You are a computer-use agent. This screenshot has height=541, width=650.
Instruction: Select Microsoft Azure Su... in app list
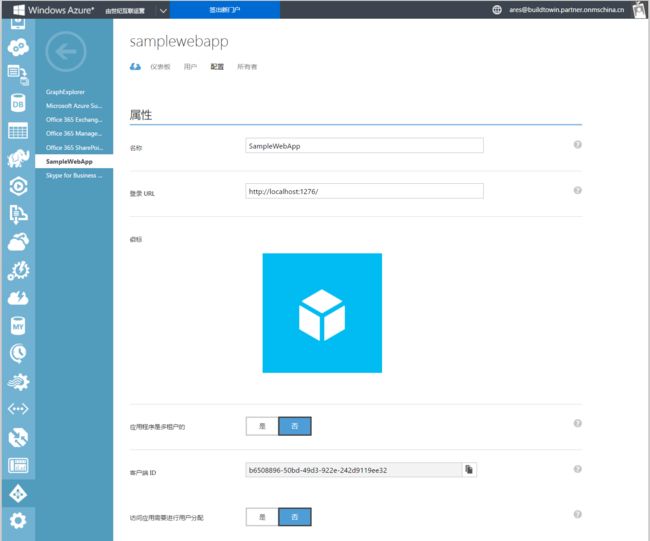74,106
